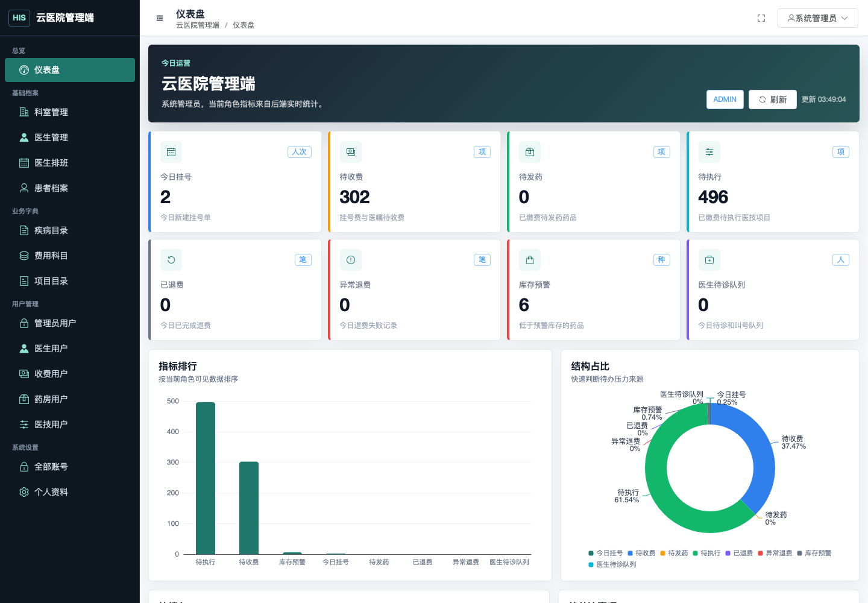This screenshot has height=603, width=868.
Task: Click the 待执行 card sliders icon
Action: tap(709, 152)
